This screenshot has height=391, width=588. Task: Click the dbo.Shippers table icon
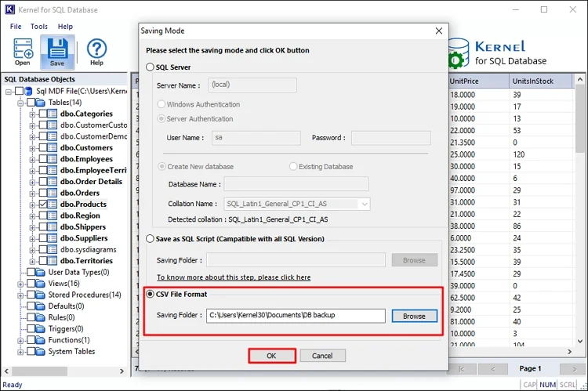(x=53, y=226)
